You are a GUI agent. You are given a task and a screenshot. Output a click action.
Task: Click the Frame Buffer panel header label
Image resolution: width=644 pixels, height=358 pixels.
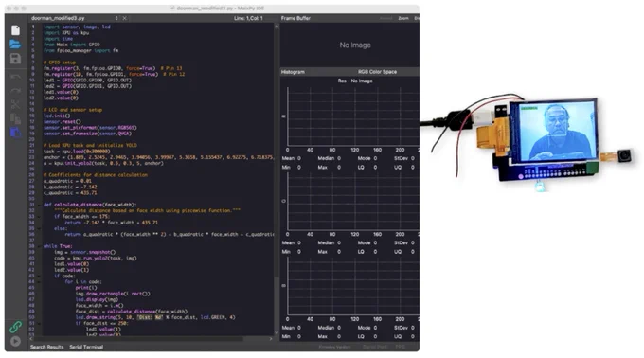295,18
